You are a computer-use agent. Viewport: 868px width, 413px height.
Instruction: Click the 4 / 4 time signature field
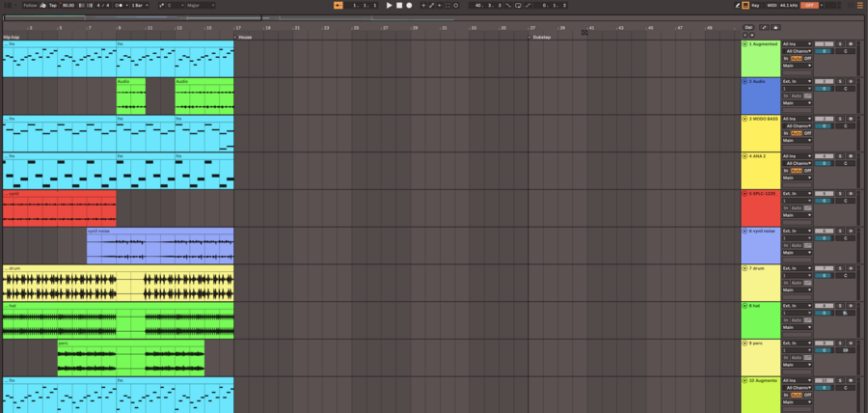pos(102,6)
